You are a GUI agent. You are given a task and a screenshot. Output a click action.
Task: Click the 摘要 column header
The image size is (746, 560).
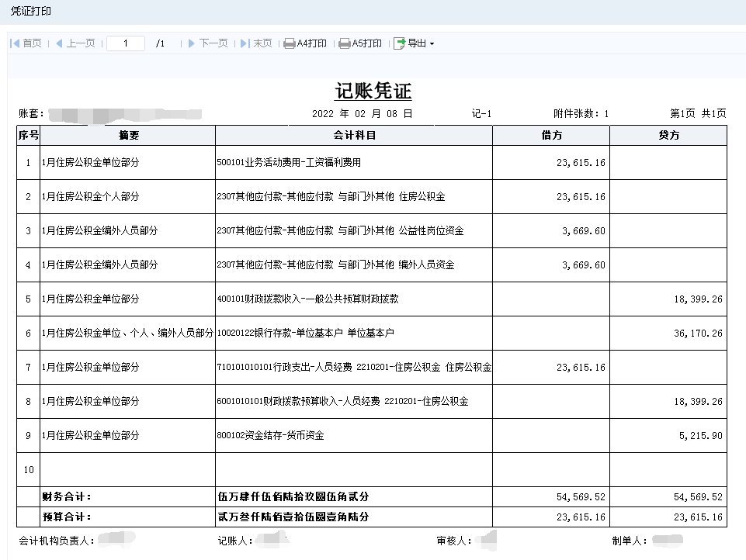tap(128, 136)
